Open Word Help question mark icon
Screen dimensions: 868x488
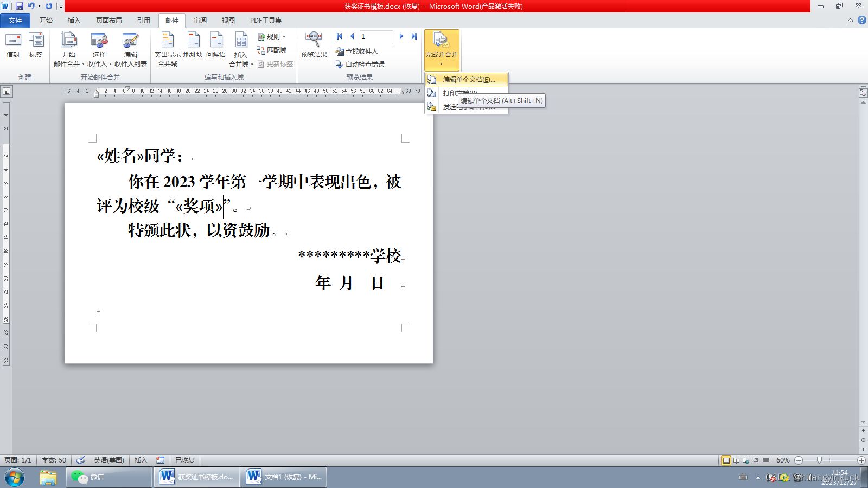coord(861,20)
